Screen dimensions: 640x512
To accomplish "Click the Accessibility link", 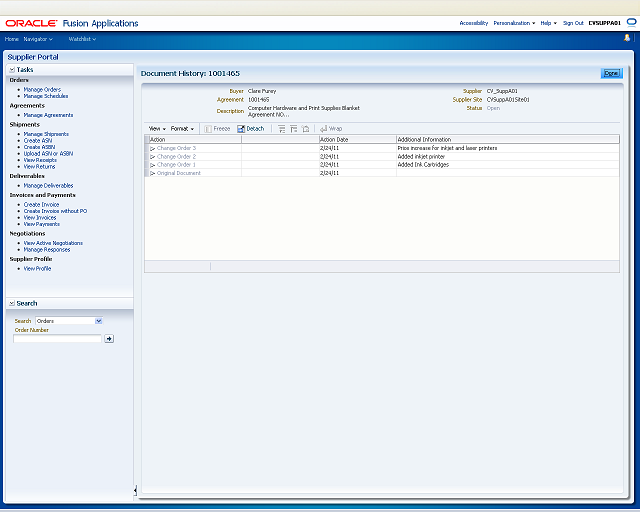I will tap(473, 23).
